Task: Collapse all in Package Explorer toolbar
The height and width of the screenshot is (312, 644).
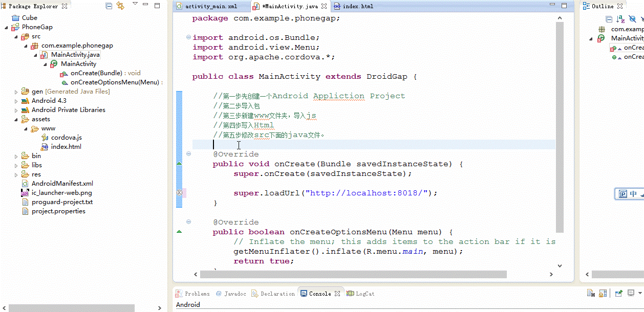Action: click(x=109, y=6)
